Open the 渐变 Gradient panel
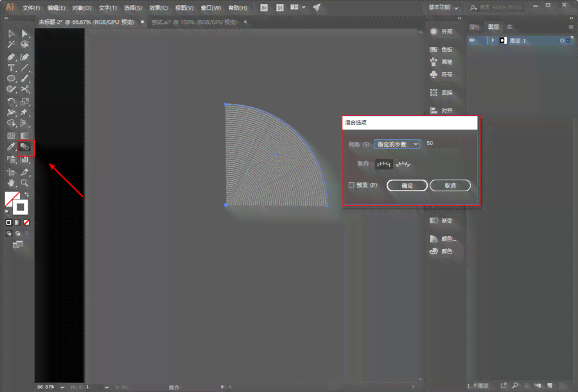Screen dimensions: 578x392 (x=442, y=221)
